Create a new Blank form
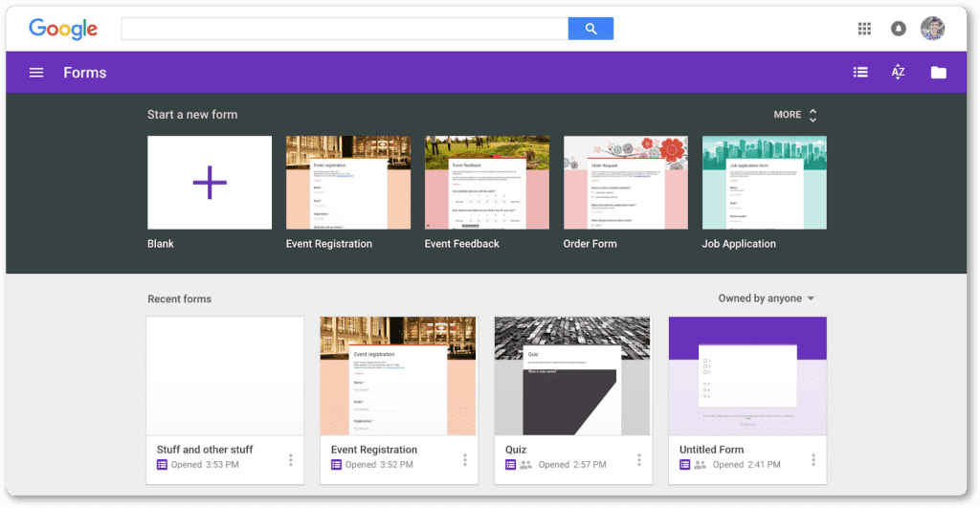Screen dimensions: 980x508 click(x=210, y=183)
